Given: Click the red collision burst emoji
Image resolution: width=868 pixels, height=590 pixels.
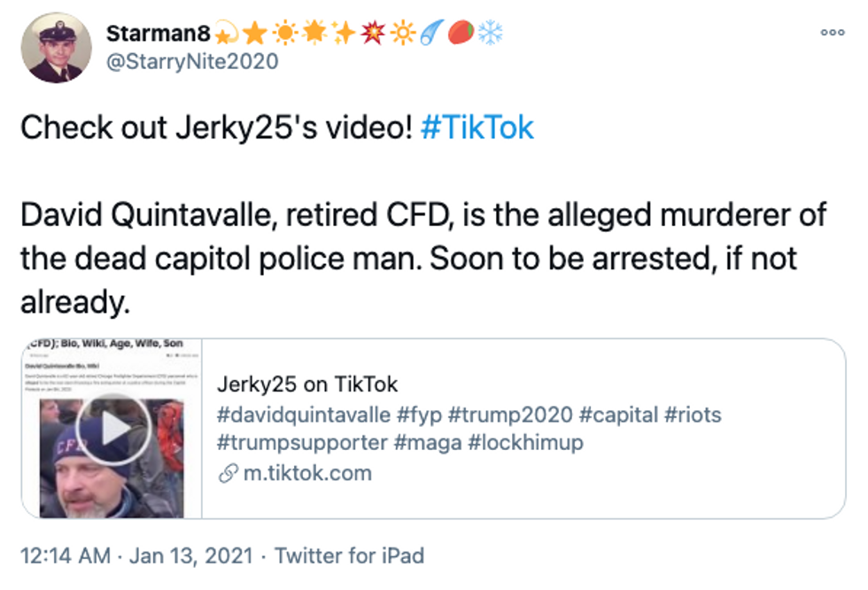Looking at the screenshot, I should 373,34.
